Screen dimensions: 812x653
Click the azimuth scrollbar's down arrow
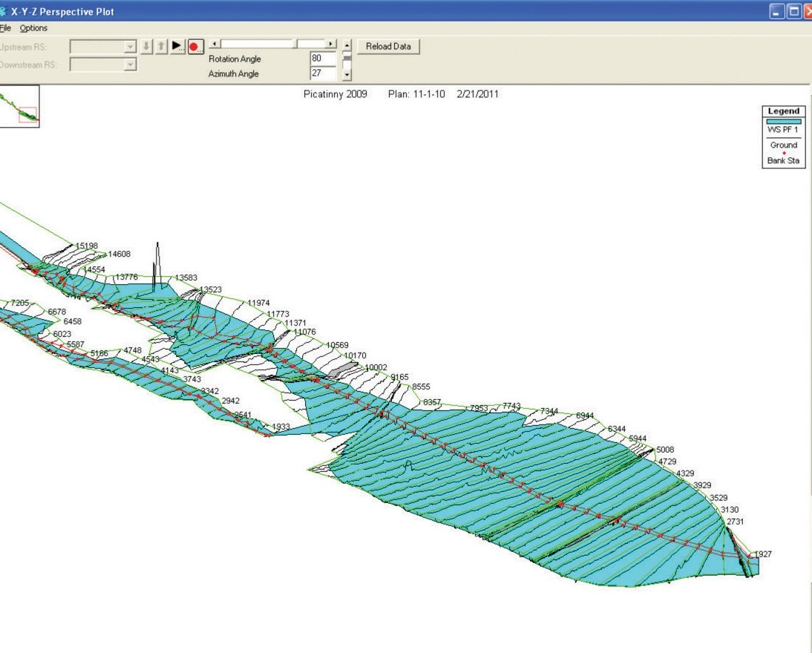tap(347, 75)
